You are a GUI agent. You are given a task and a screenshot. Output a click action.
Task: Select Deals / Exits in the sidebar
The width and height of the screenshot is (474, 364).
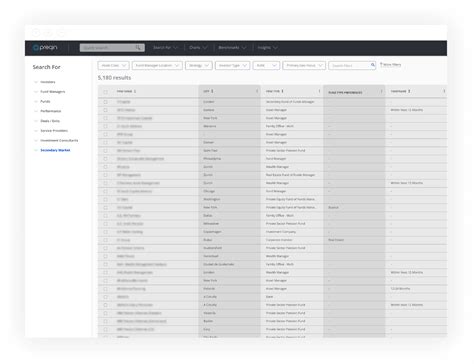click(50, 121)
